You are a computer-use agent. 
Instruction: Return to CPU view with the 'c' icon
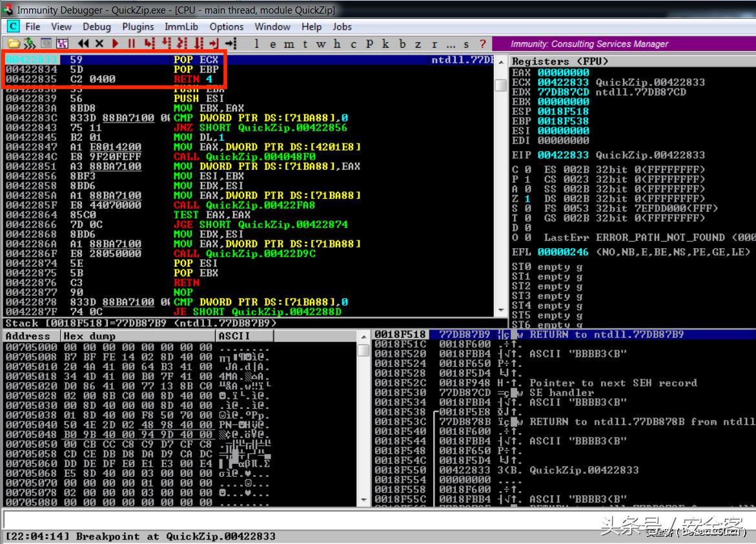click(353, 43)
